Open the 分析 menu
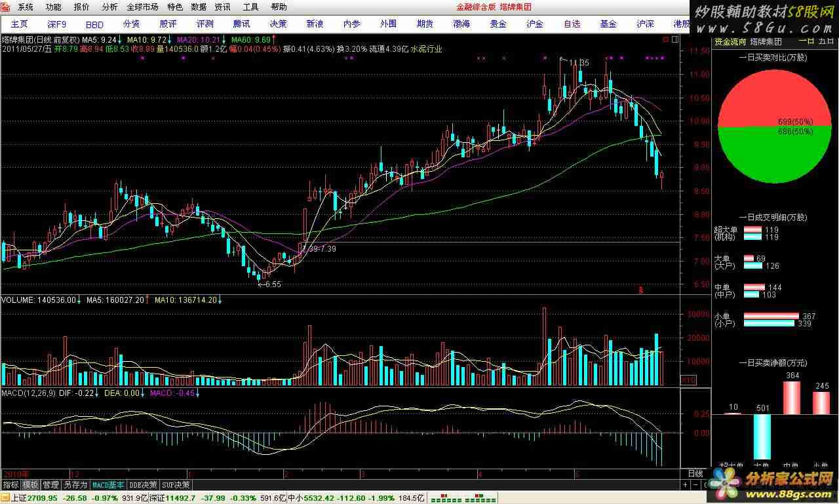The height and width of the screenshot is (504, 839). pos(109,7)
